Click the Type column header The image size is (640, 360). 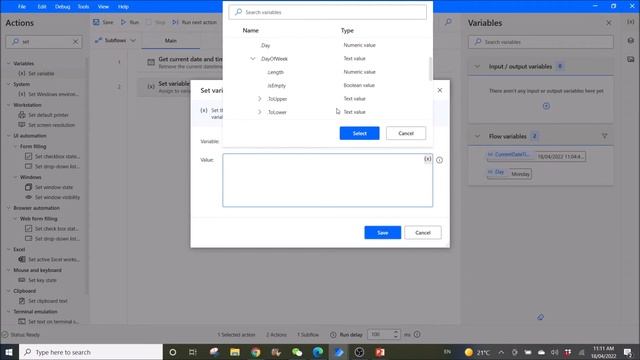click(347, 30)
